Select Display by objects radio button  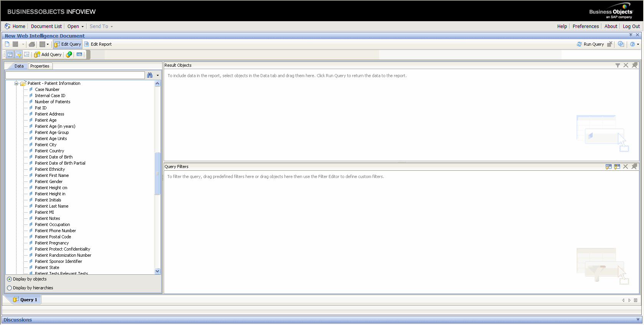(10, 279)
